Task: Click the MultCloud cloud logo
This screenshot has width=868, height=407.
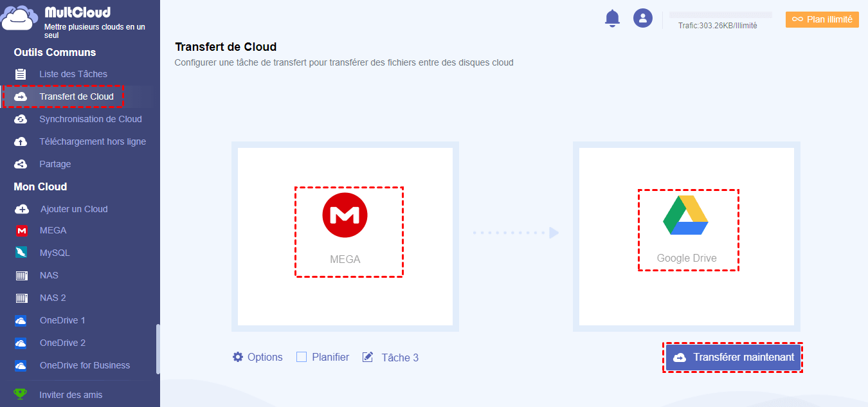Action: point(19,18)
